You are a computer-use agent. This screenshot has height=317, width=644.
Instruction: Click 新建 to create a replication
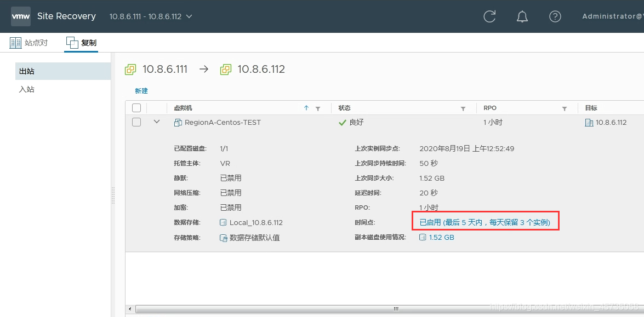[141, 91]
